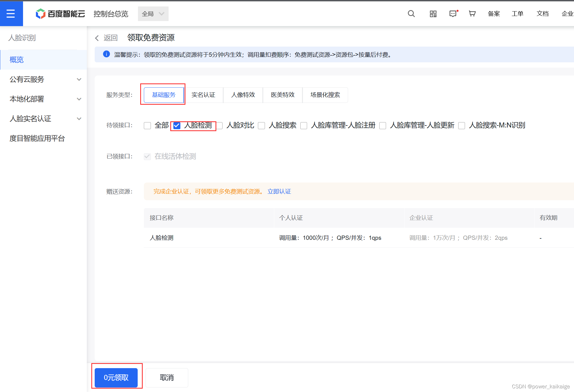Select the 人像特效 service tab
This screenshot has height=392, width=574.
243,95
